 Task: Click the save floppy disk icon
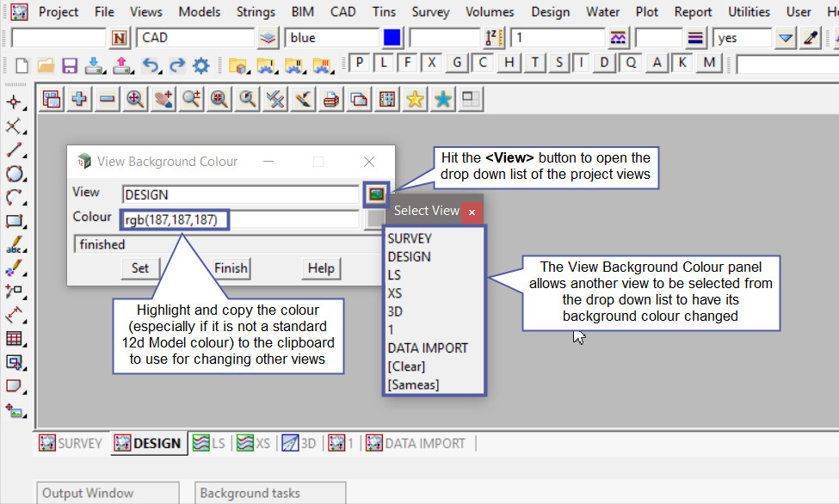[70, 65]
